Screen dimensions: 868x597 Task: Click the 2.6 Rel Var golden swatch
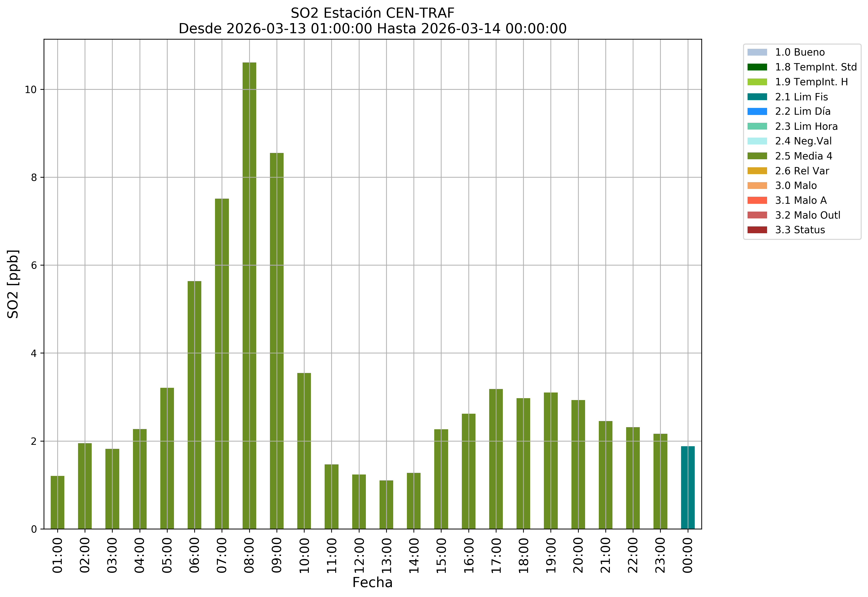(x=757, y=171)
